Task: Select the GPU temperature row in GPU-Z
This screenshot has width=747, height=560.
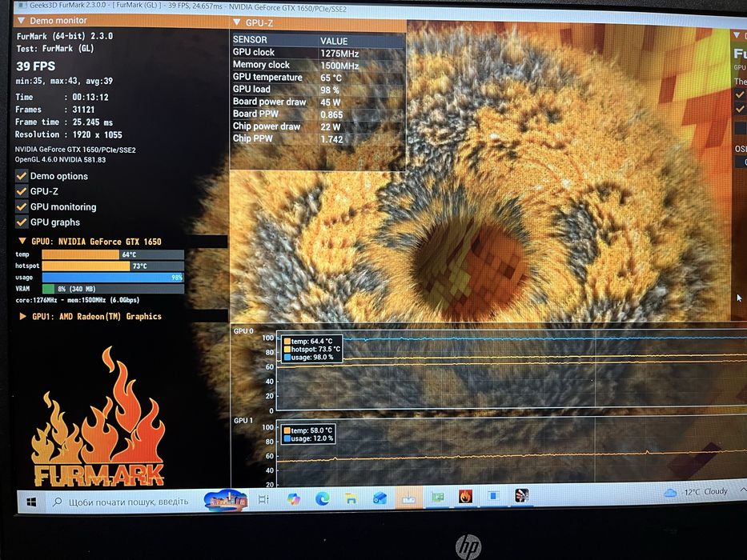Action: tap(318, 77)
